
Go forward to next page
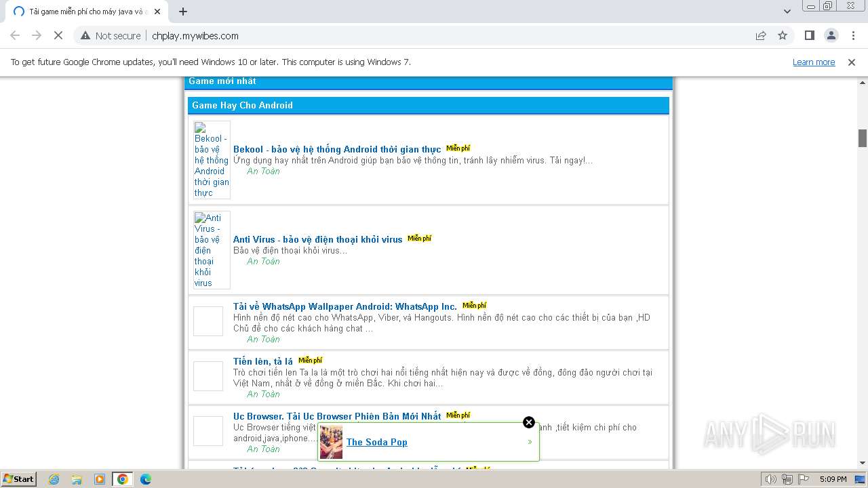coord(37,35)
